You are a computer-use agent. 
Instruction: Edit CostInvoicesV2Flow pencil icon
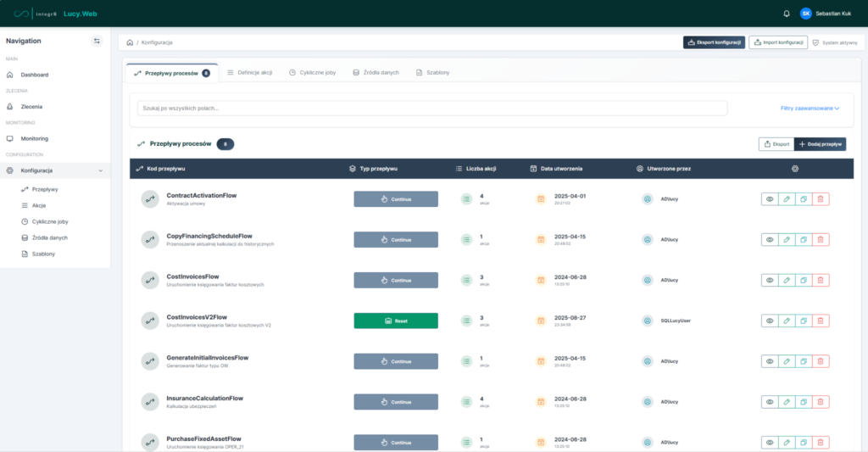tap(787, 321)
